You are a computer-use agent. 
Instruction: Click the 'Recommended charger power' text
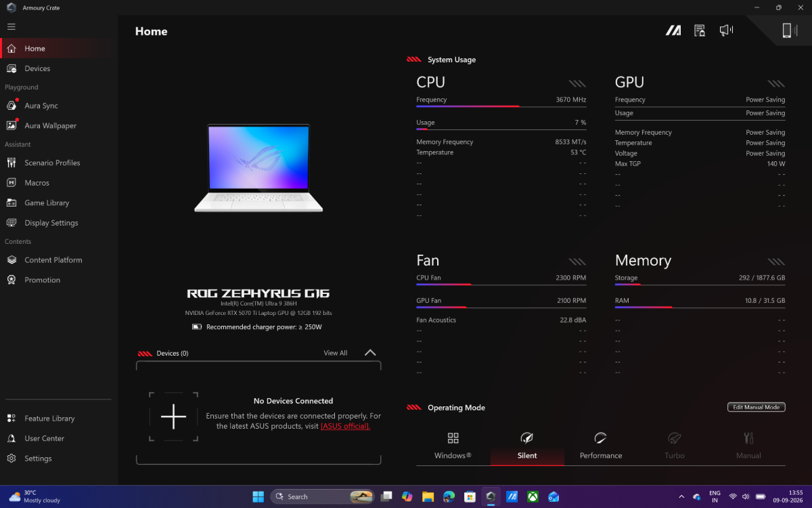point(264,327)
